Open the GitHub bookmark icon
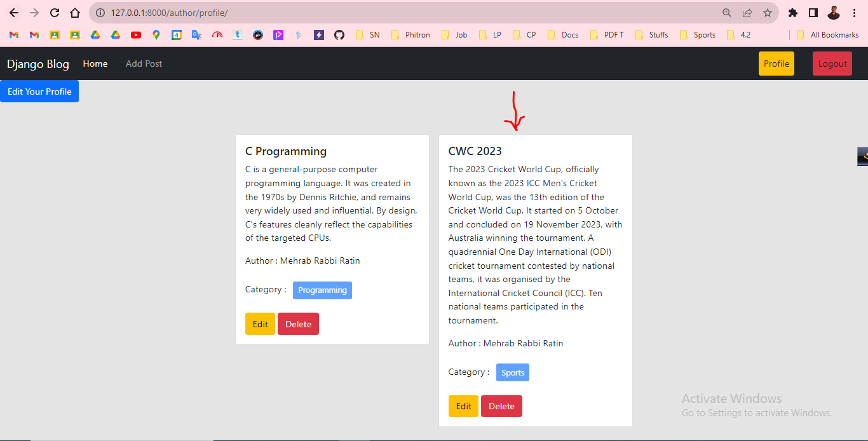Image resolution: width=868 pixels, height=441 pixels. point(339,35)
